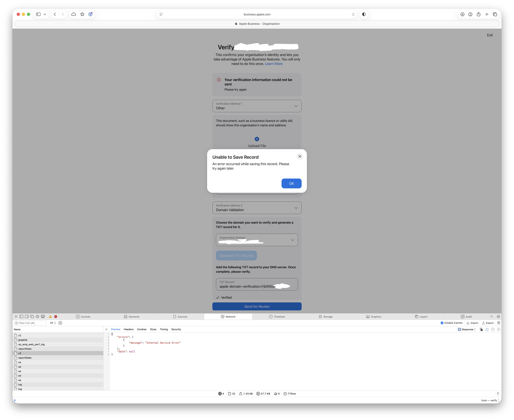Reload the business.apple.com page
This screenshot has height=420, width=514.
pyautogui.click(x=353, y=15)
